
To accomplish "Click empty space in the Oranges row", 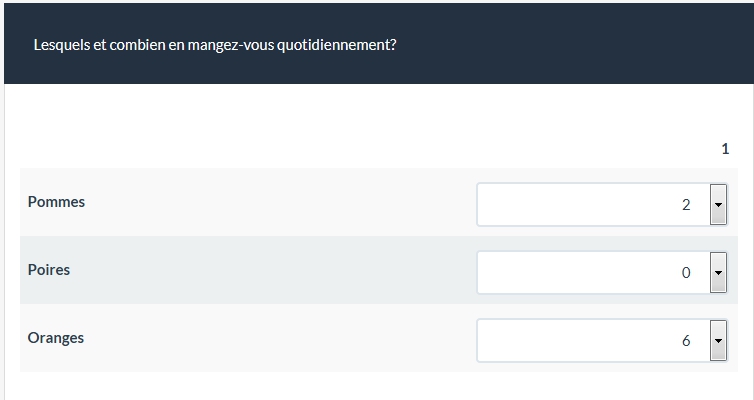I will [x=280, y=338].
